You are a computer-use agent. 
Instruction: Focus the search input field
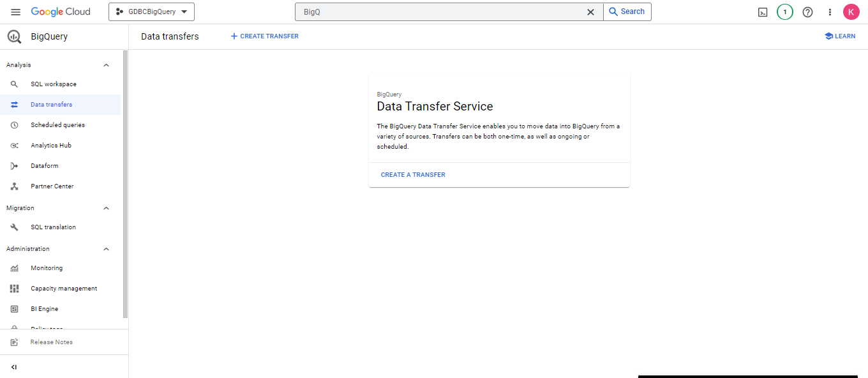(440, 12)
